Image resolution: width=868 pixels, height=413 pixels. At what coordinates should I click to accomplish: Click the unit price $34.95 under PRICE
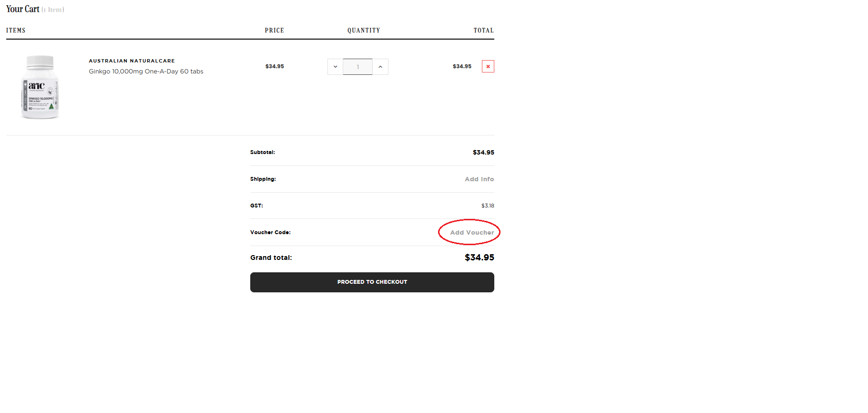[x=275, y=67]
